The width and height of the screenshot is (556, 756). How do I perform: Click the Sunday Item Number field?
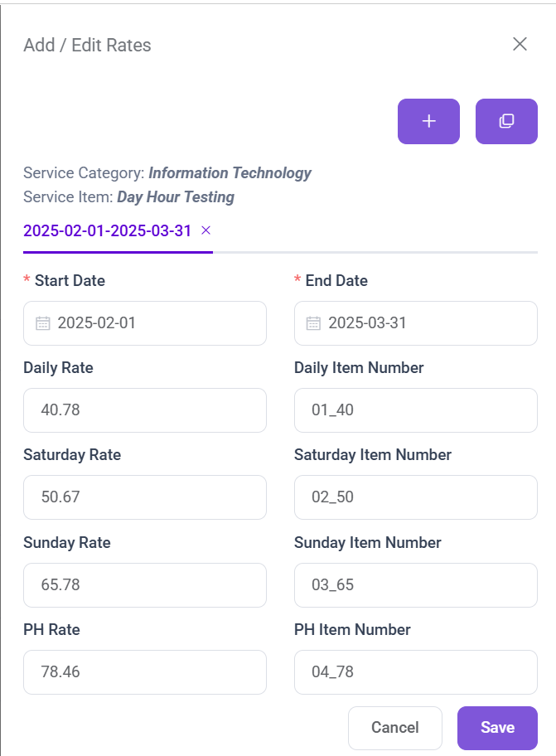[415, 585]
